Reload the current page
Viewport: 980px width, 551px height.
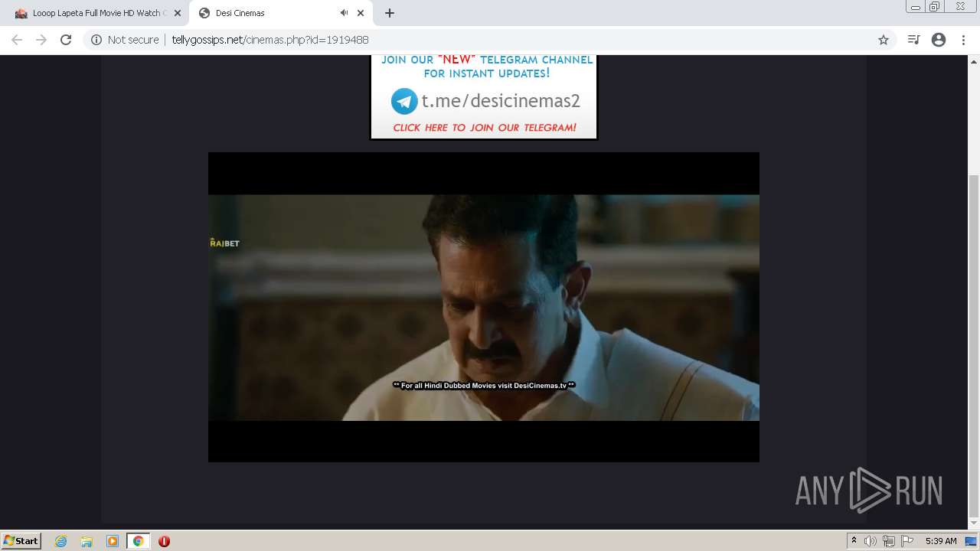[x=66, y=40]
